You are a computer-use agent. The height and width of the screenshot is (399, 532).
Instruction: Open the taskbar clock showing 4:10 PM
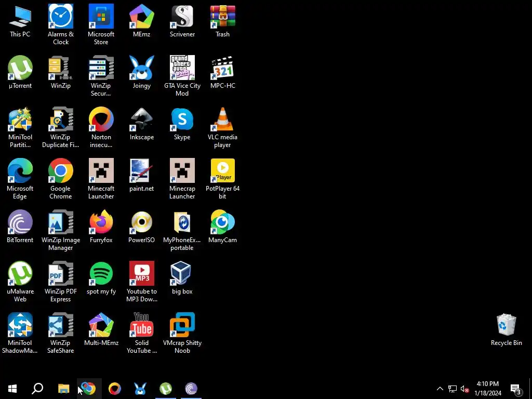pos(487,389)
